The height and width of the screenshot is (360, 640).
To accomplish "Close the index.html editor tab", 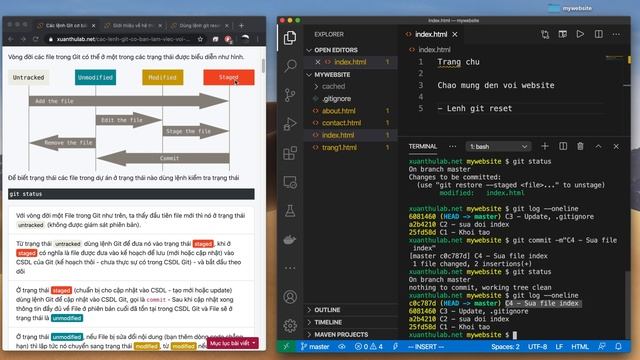I will [x=455, y=34].
